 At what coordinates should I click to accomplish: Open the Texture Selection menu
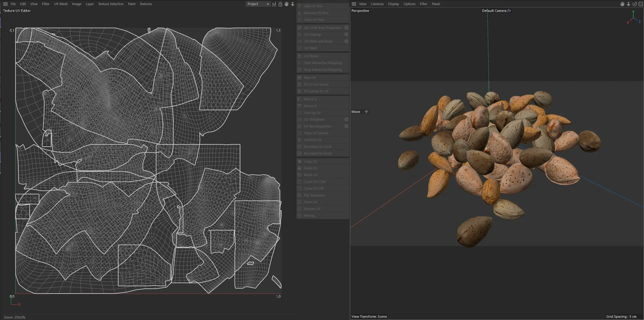pos(111,4)
